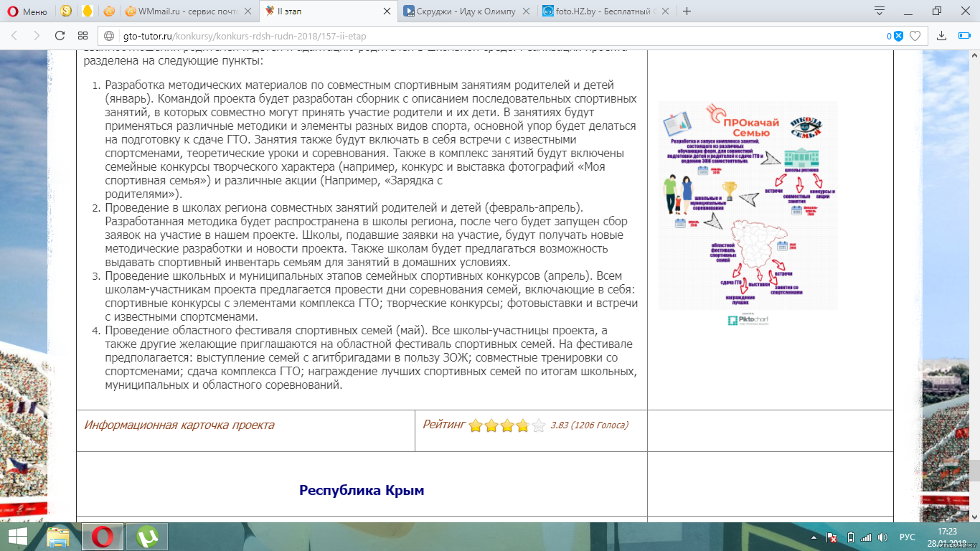Switch to the foto.HZ.by tab
The height and width of the screenshot is (551, 980).
[x=606, y=11]
